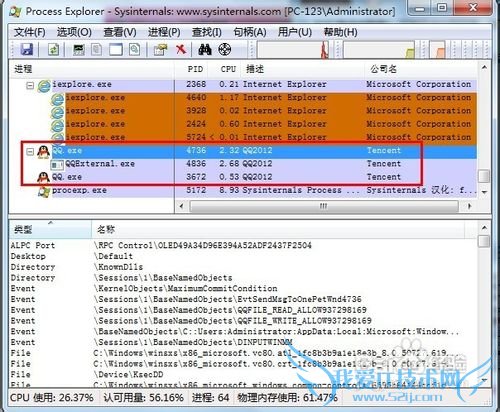
Task: Sort handles by 名称 column header
Action: coord(277,229)
